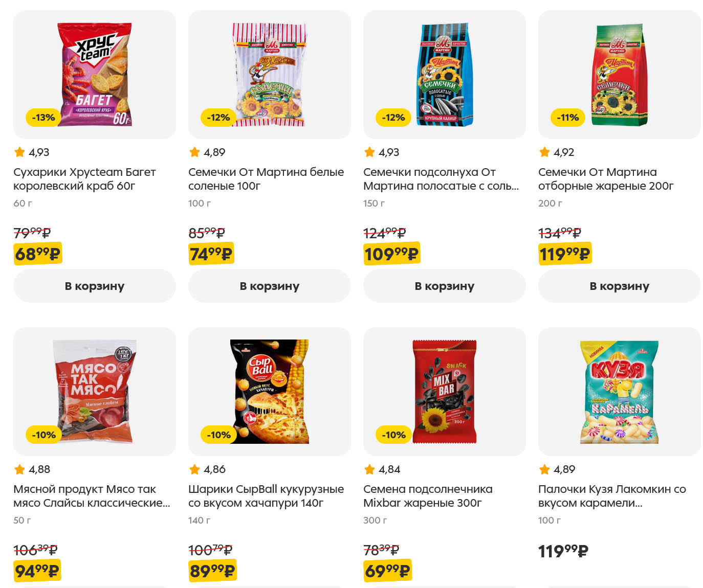View red От Мартина 200г package image
The width and height of the screenshot is (703, 588).
pyautogui.click(x=620, y=74)
